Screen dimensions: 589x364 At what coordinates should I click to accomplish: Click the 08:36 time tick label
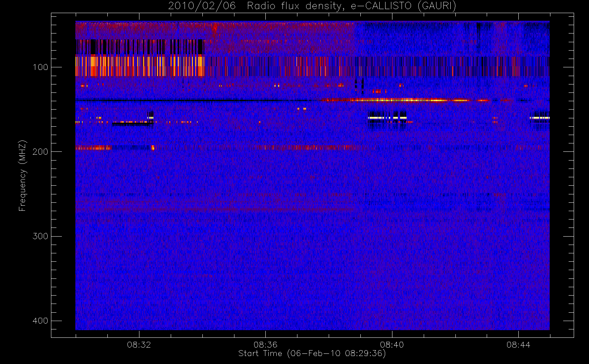coord(265,344)
